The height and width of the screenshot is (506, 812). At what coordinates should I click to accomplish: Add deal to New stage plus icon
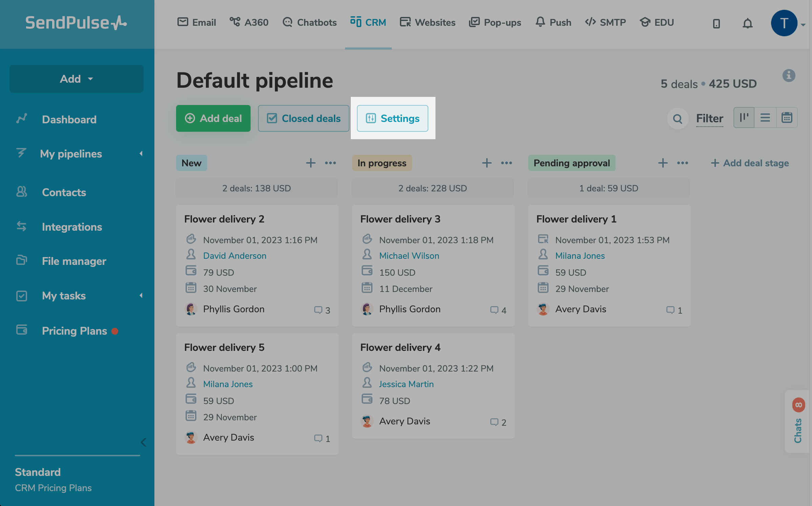(311, 163)
